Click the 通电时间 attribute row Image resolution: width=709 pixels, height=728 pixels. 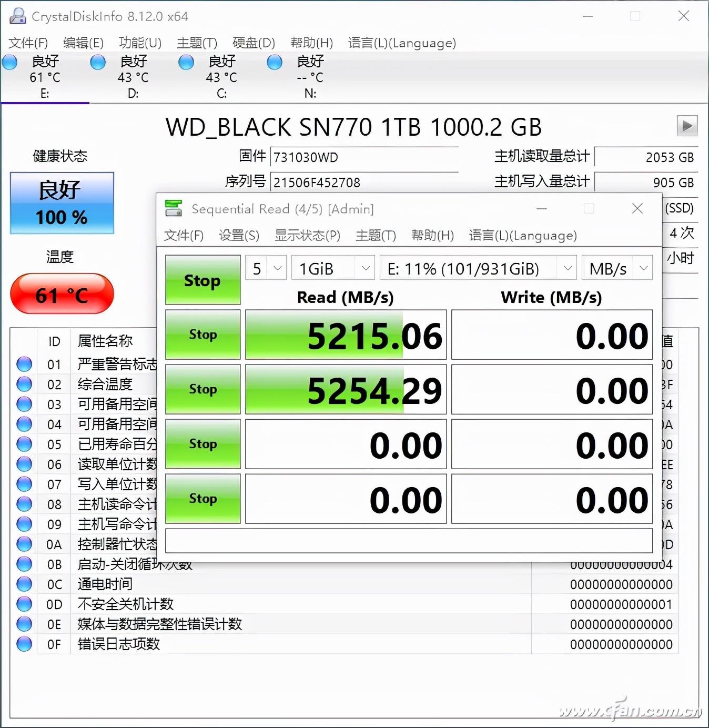pos(345,584)
